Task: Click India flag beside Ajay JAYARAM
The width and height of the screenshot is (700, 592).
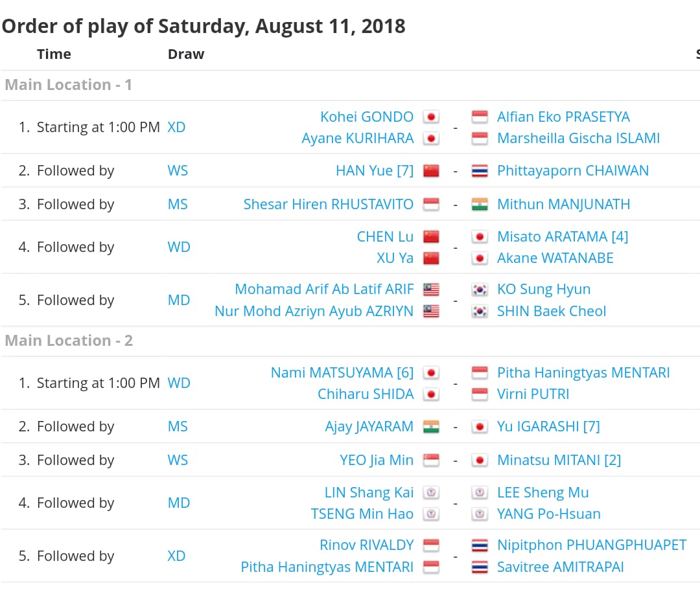Action: click(431, 427)
